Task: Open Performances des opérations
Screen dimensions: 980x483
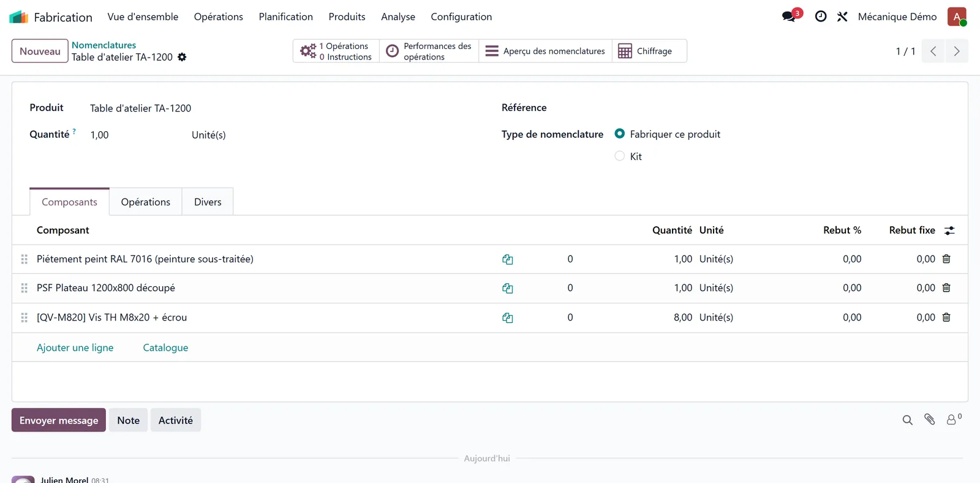Action: point(429,51)
